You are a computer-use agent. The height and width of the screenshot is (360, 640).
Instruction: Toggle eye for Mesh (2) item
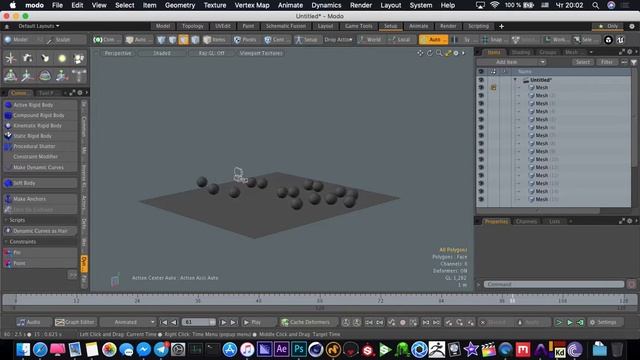(481, 96)
